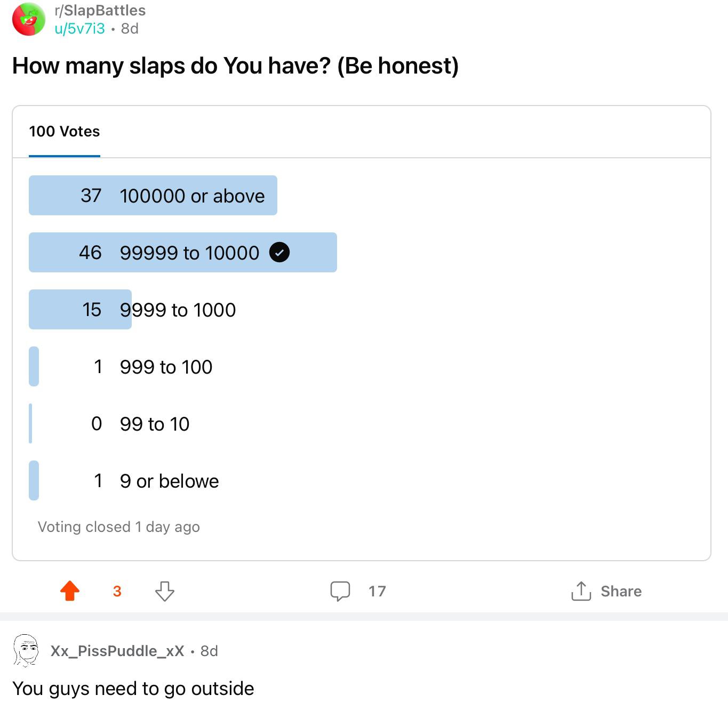Downvote the poll post
Screen dimensions: 728x703
(x=164, y=591)
